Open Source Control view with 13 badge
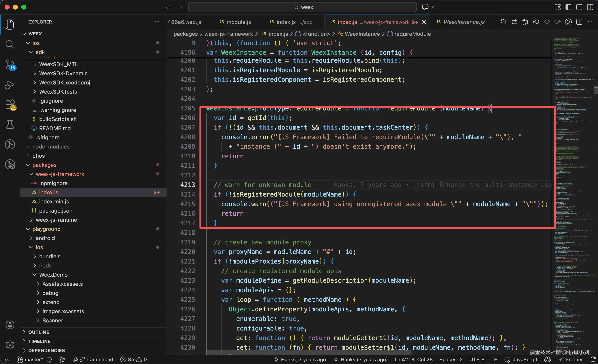598x364 pixels. click(x=10, y=64)
